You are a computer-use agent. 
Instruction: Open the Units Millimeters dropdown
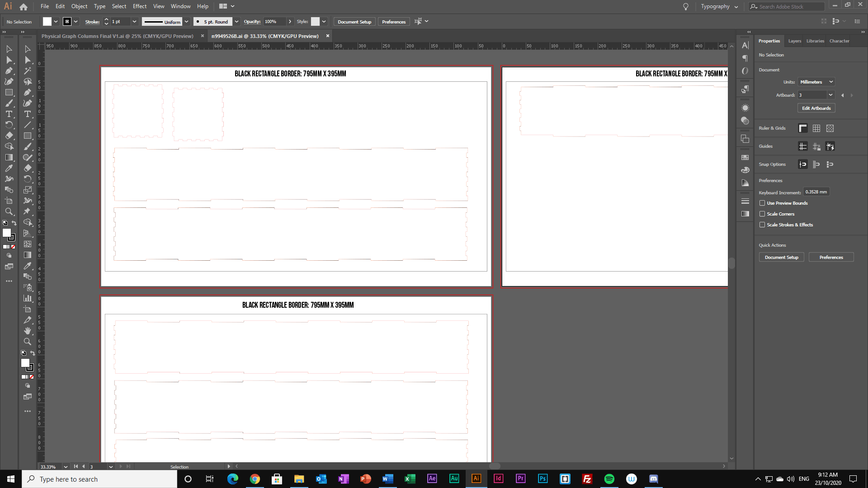(x=816, y=82)
